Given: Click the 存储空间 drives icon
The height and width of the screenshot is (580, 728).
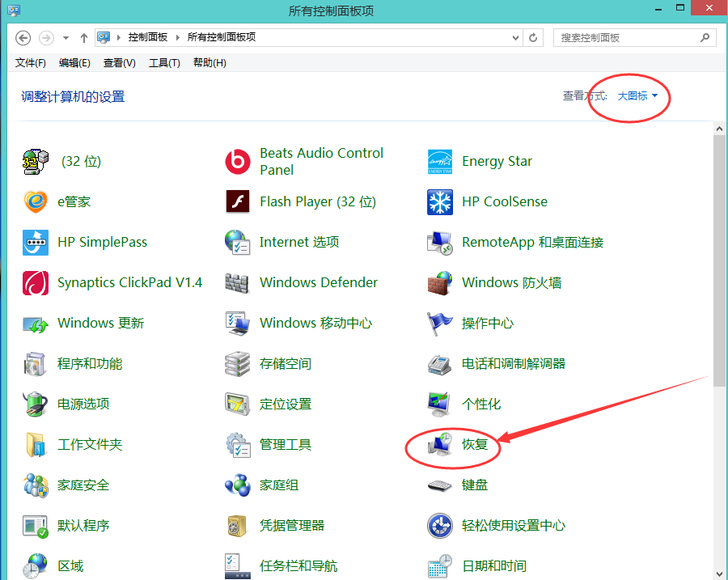Looking at the screenshot, I should [238, 363].
